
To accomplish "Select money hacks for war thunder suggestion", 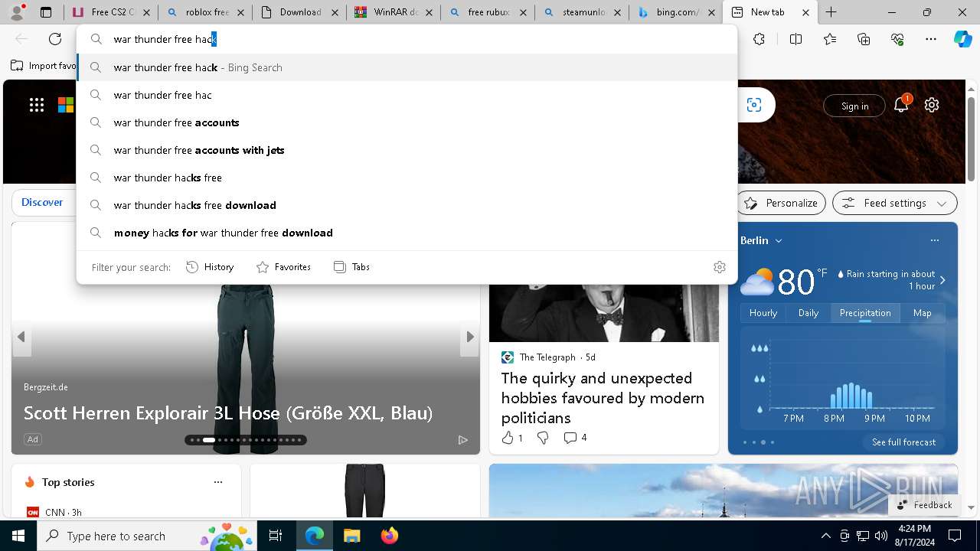I will [407, 233].
